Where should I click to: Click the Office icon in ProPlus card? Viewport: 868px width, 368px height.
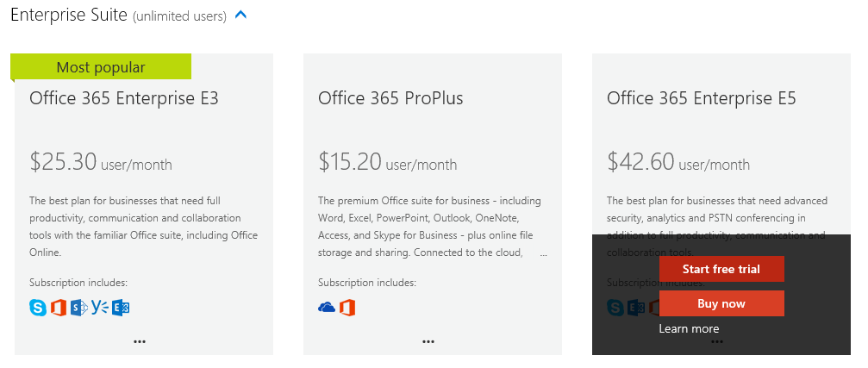pyautogui.click(x=347, y=307)
